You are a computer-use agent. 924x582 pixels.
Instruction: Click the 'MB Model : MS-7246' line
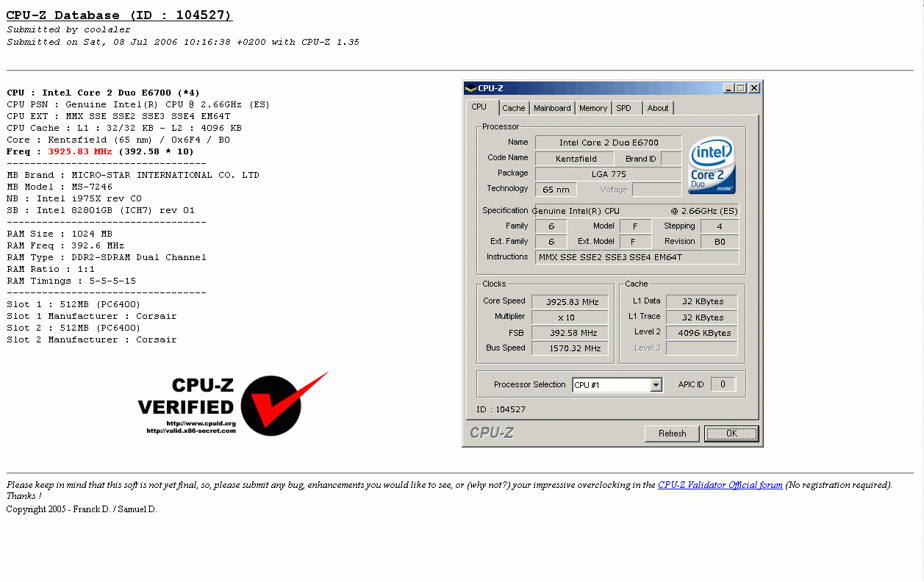click(60, 187)
